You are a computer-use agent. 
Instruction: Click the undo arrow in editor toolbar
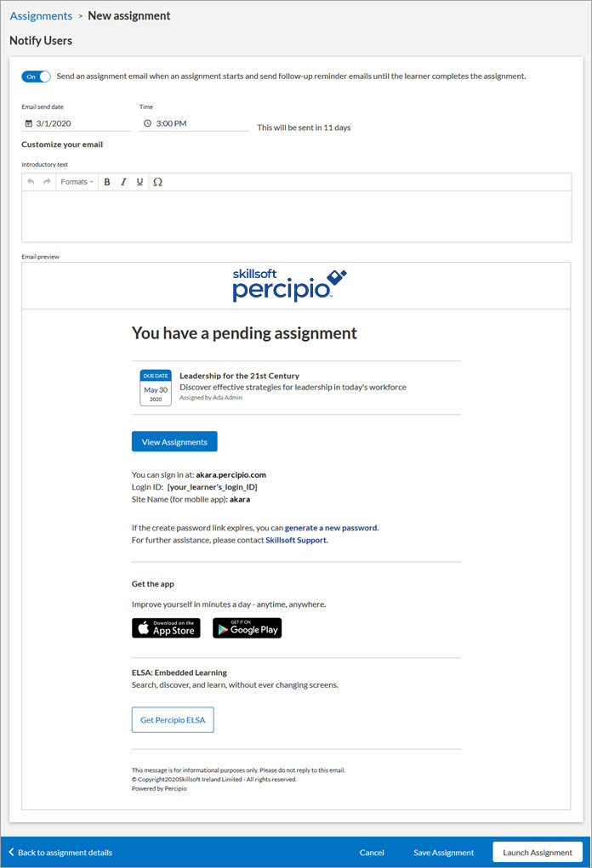[31, 182]
